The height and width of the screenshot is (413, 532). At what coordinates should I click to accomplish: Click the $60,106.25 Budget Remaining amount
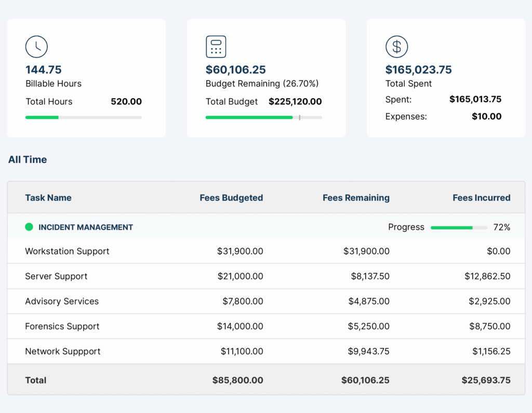coord(236,70)
